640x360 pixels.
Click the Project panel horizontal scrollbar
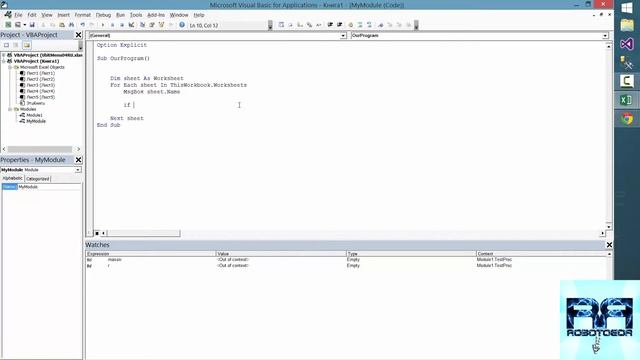tap(40, 149)
